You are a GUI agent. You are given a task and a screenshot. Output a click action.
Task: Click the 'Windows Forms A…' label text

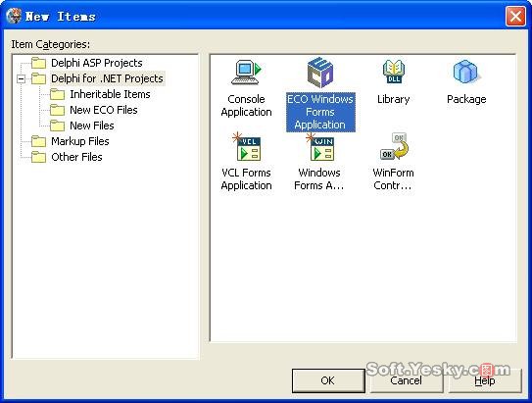click(319, 178)
